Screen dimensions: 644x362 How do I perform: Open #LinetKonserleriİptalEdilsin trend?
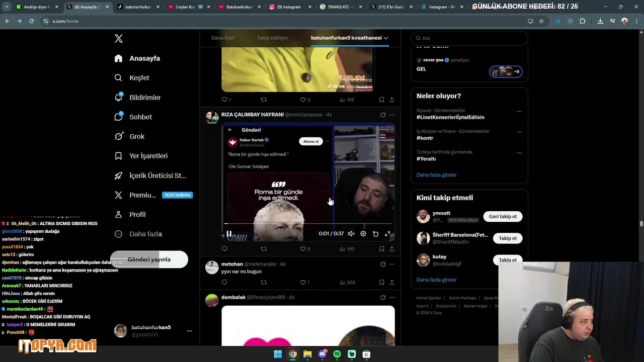pos(450,117)
